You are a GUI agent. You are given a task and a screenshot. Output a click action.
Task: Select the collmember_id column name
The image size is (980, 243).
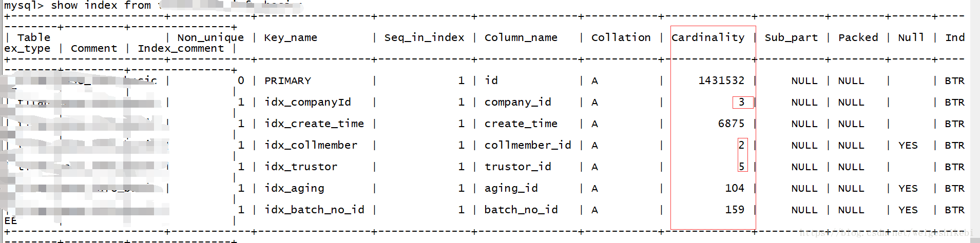(x=528, y=145)
